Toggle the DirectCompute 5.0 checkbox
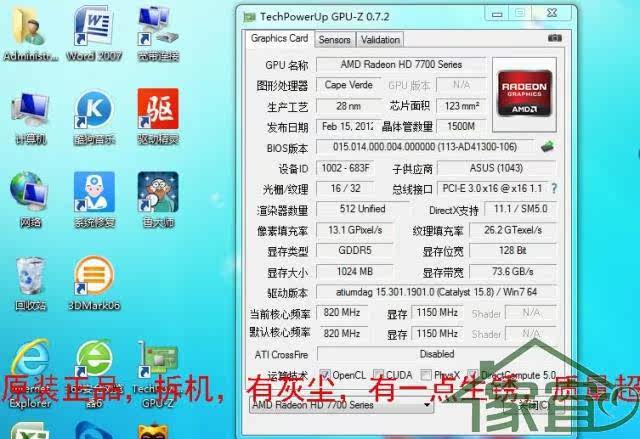 point(473,375)
